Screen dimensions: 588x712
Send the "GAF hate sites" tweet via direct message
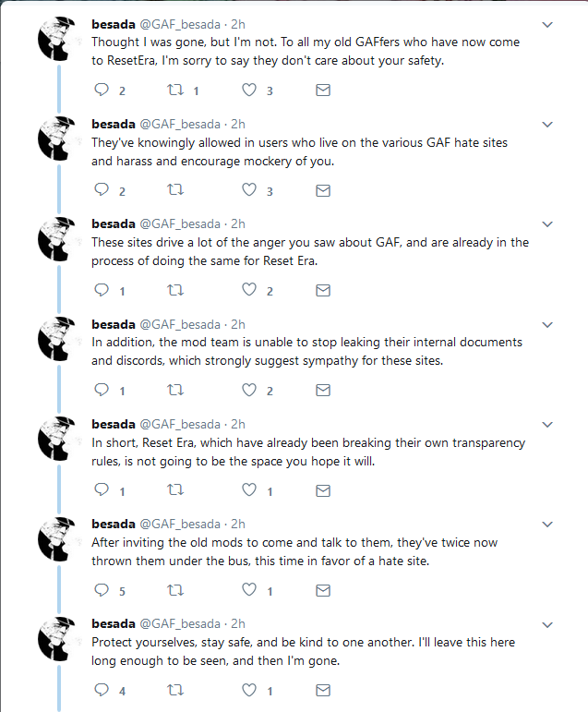pos(323,190)
